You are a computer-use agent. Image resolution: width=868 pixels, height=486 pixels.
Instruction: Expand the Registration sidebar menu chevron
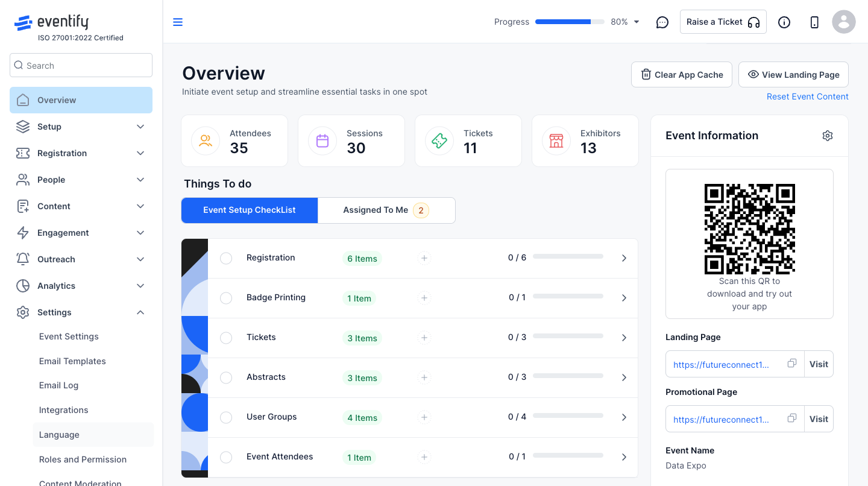(140, 153)
